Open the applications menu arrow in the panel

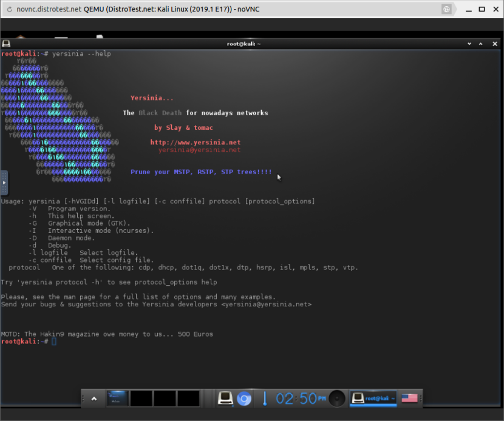coord(94,399)
